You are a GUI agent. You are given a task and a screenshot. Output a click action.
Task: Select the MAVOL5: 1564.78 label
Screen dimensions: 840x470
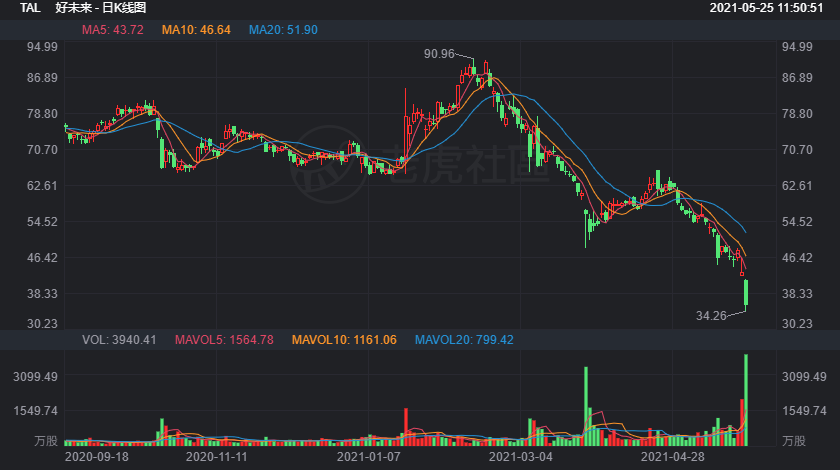tap(224, 340)
